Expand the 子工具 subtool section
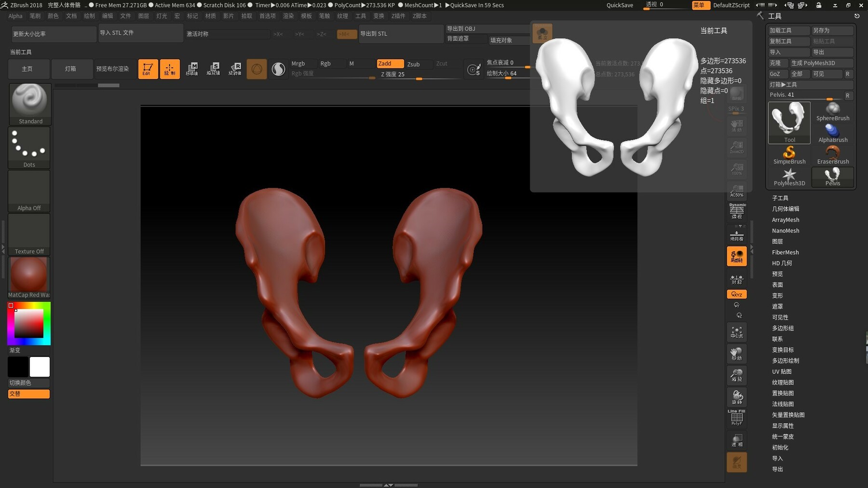Image resolution: width=868 pixels, height=488 pixels. click(x=781, y=198)
